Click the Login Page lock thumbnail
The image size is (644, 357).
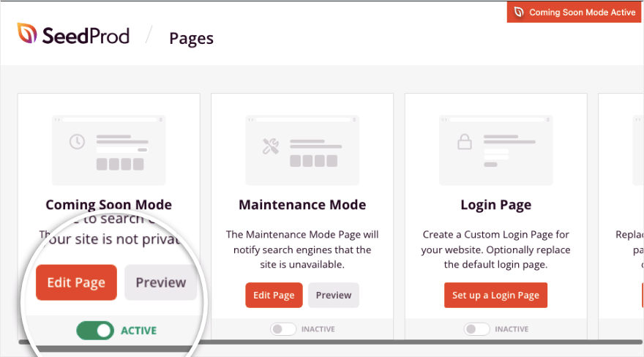tap(495, 150)
